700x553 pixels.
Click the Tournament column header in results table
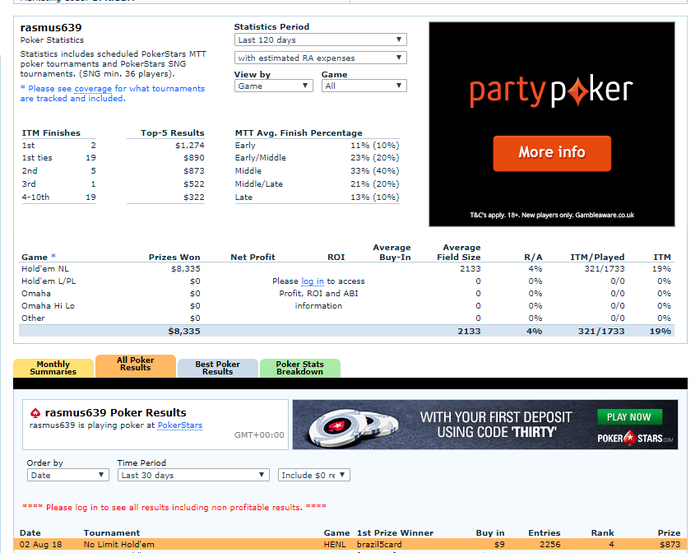point(112,533)
